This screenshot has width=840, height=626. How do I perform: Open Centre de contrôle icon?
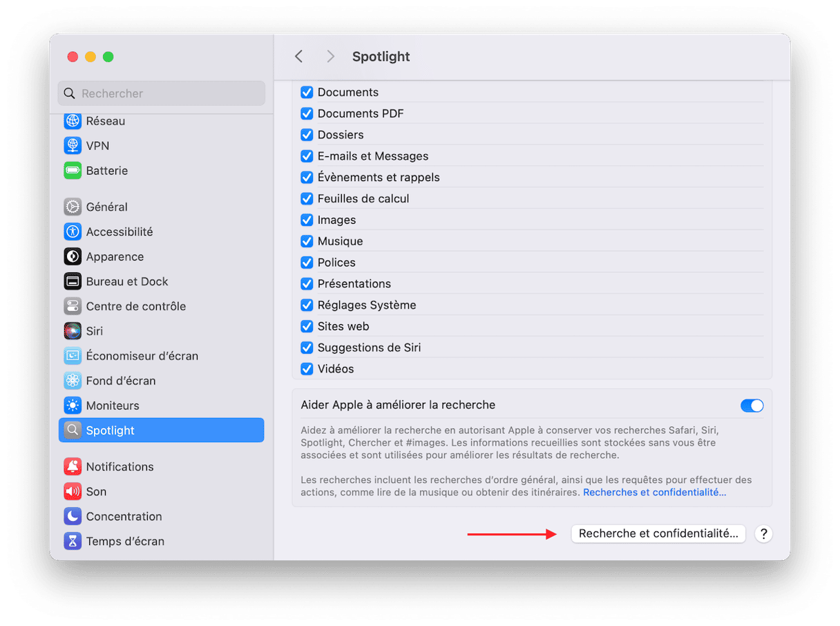pyautogui.click(x=73, y=306)
